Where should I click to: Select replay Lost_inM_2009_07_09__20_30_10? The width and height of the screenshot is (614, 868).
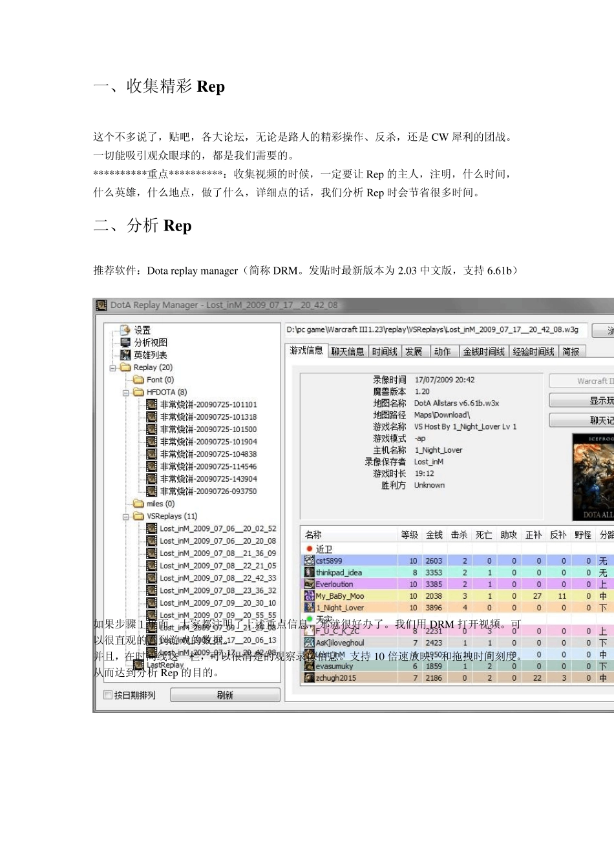click(218, 603)
